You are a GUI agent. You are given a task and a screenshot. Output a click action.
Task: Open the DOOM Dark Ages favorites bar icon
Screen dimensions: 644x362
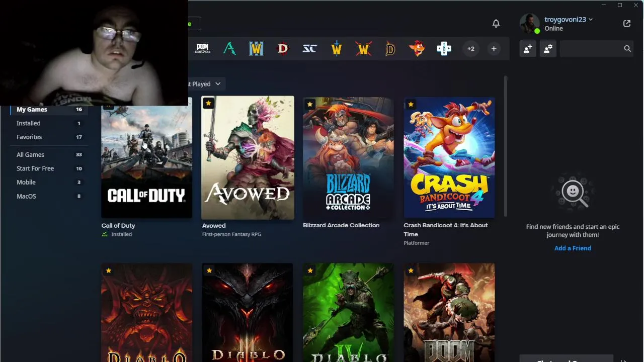coord(203,49)
